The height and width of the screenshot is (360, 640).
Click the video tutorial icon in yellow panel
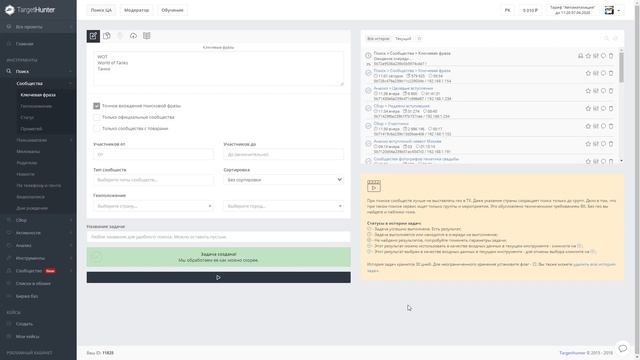373,186
